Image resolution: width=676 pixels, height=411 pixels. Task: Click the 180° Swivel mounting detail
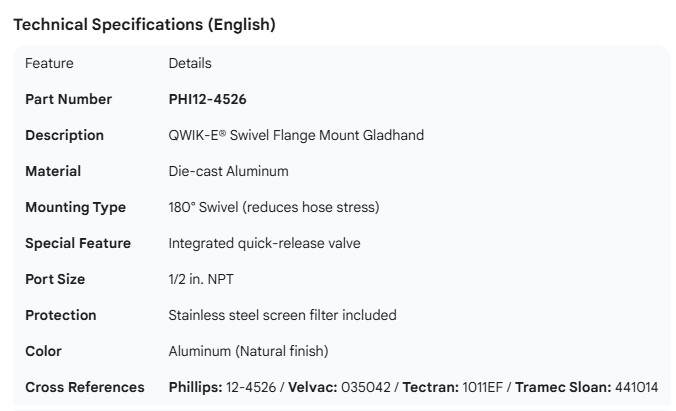click(274, 207)
